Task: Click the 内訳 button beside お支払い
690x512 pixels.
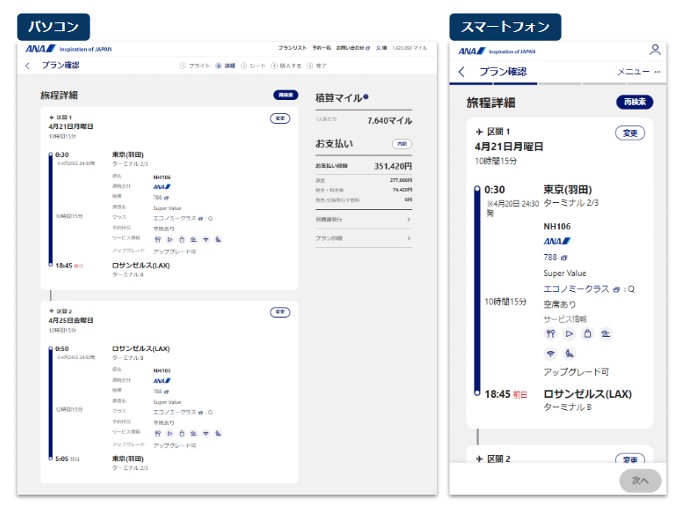Action: (402, 144)
